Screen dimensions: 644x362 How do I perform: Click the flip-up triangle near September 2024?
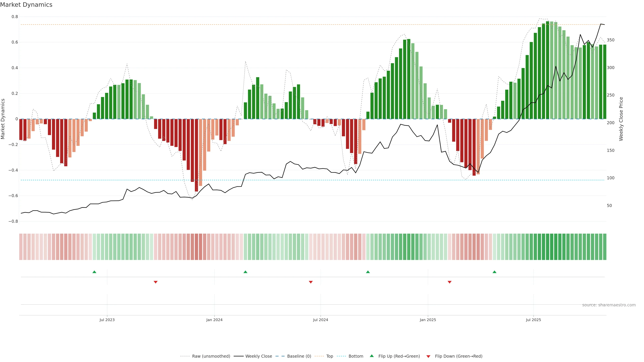tap(368, 272)
